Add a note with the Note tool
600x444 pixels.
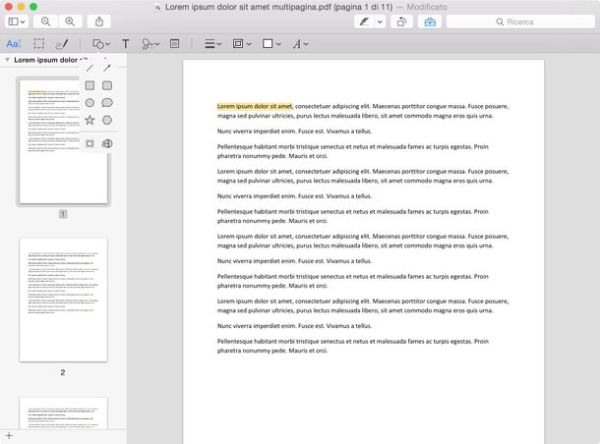[174, 44]
